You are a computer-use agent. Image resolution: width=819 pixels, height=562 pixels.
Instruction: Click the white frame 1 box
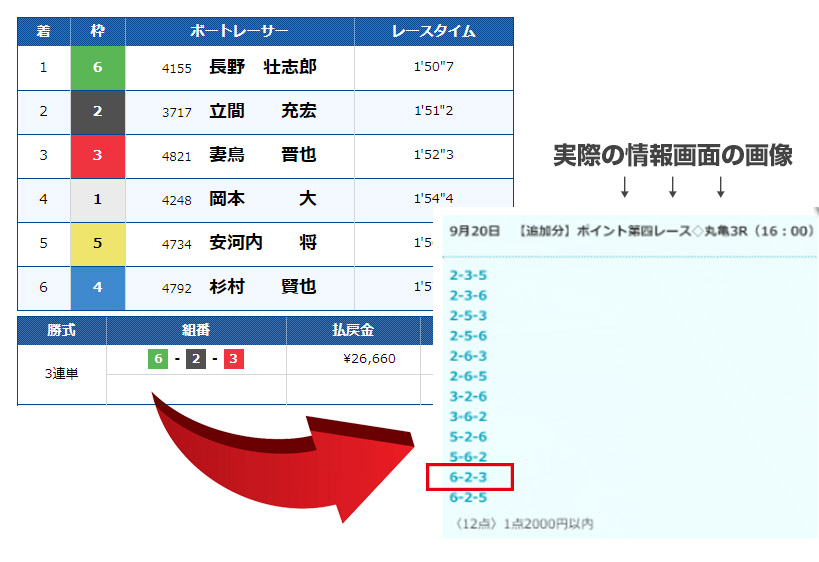pyautogui.click(x=97, y=199)
